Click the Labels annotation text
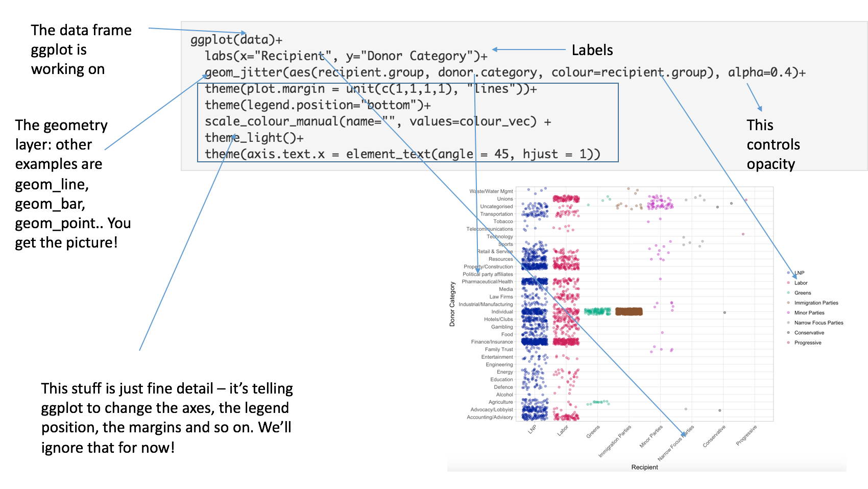The width and height of the screenshot is (868, 489). pos(593,50)
